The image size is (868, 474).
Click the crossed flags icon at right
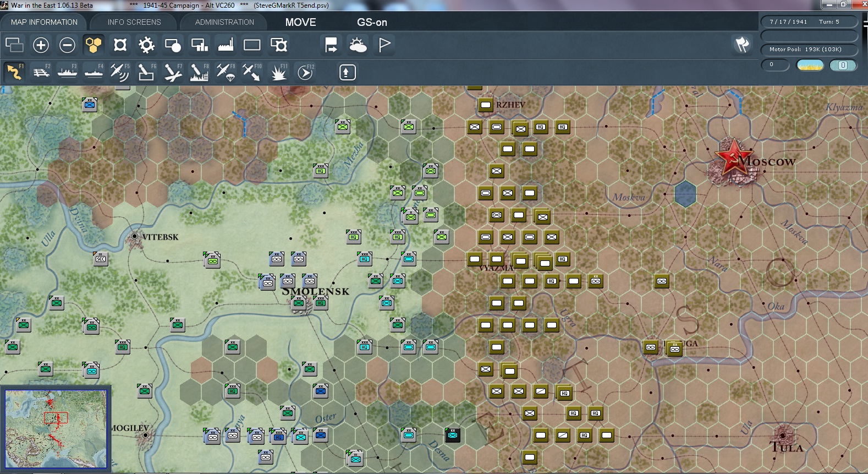point(742,45)
